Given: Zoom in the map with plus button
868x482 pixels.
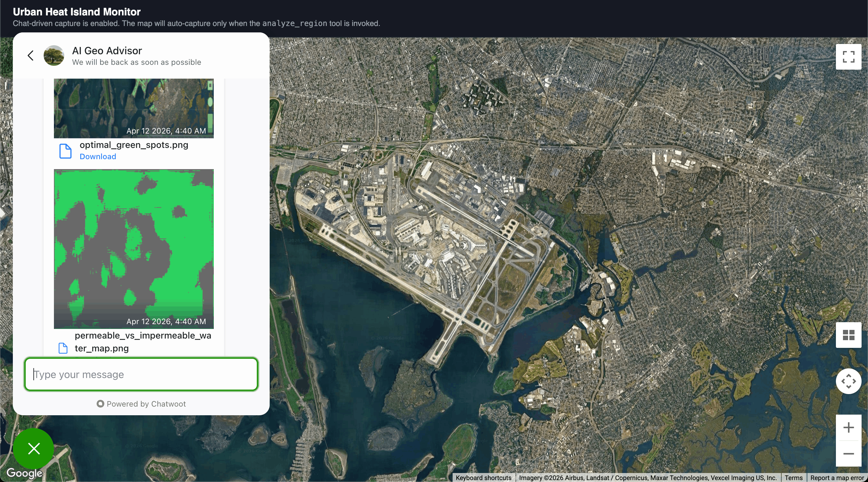Looking at the screenshot, I should click(x=848, y=427).
